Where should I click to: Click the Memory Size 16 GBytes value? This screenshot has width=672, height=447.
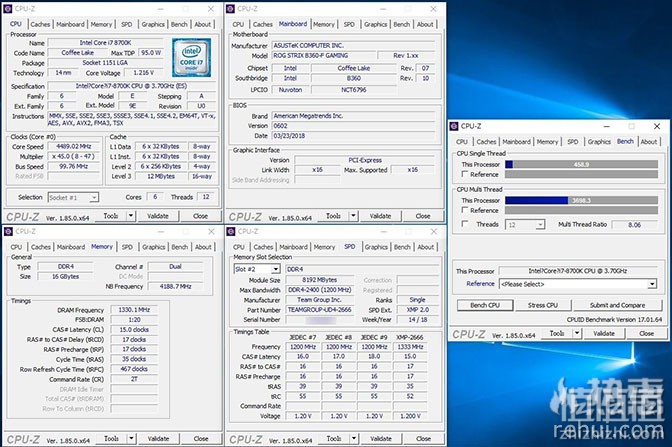66,276
